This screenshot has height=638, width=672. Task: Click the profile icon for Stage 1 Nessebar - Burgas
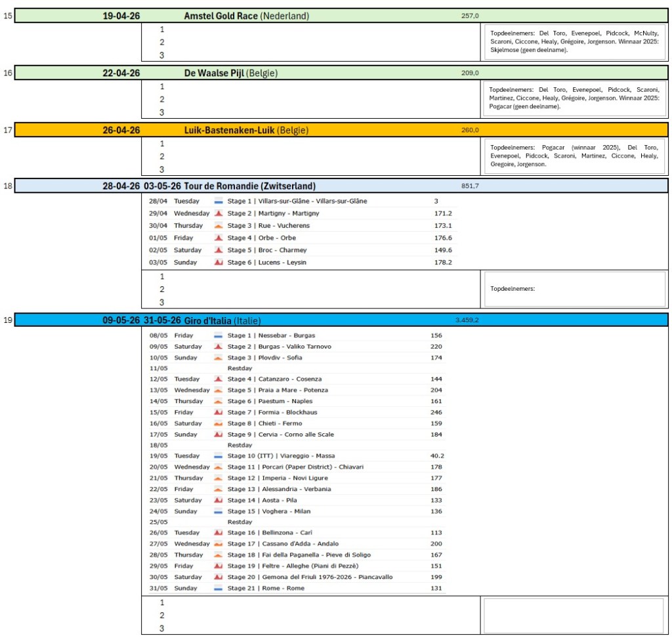pos(218,335)
